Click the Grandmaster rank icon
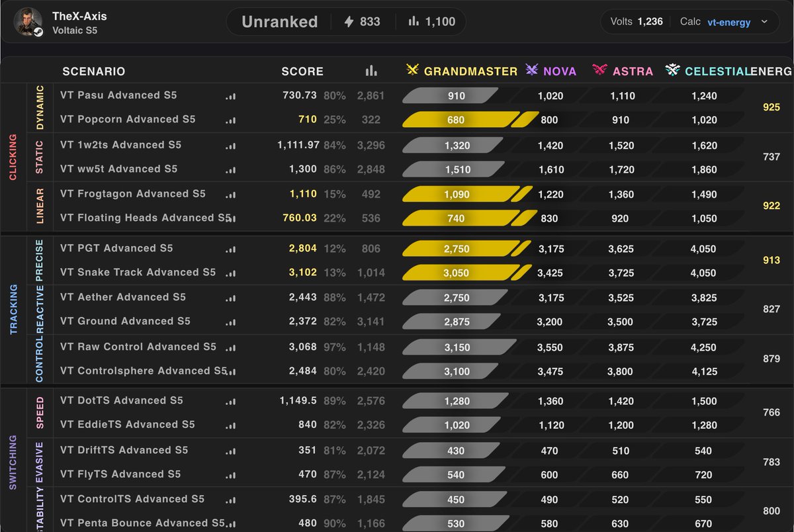Viewport: 794px width, 532px height. coord(412,70)
